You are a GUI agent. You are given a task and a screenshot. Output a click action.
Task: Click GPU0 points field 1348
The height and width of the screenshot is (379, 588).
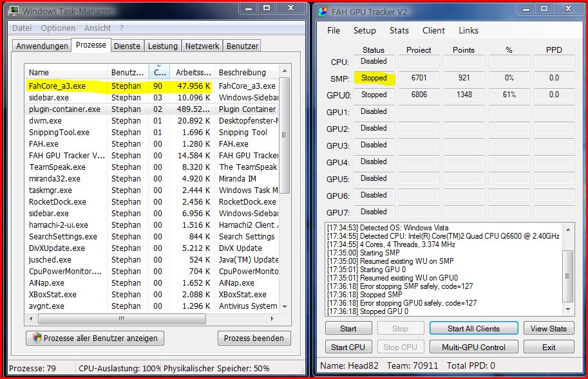click(464, 95)
